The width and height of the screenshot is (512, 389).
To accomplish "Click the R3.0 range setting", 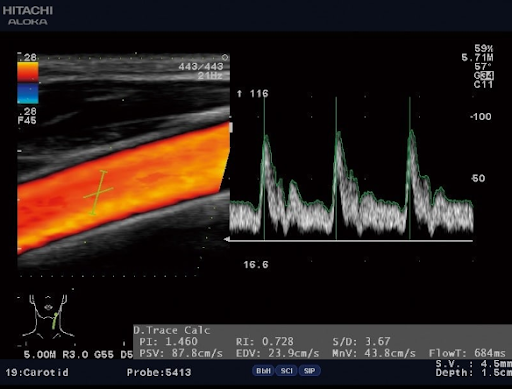I will tap(75, 354).
